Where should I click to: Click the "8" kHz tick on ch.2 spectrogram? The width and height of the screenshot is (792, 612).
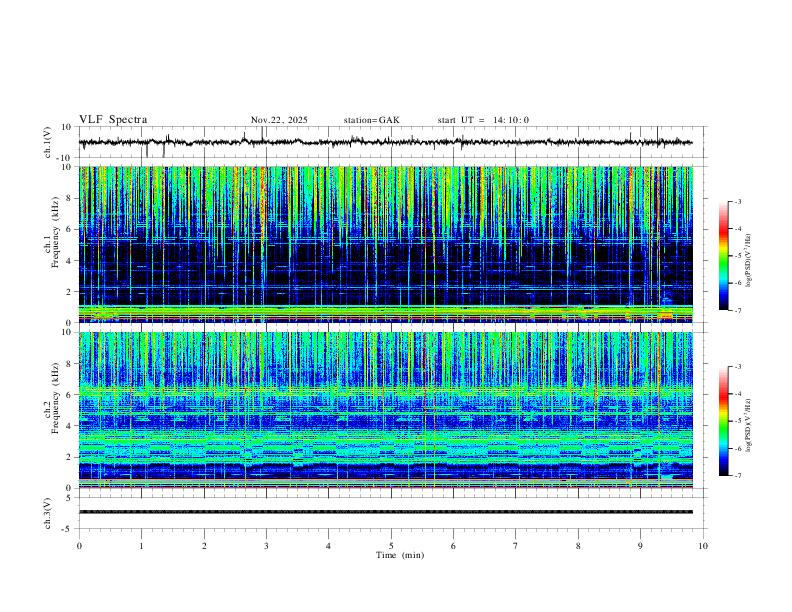point(70,364)
